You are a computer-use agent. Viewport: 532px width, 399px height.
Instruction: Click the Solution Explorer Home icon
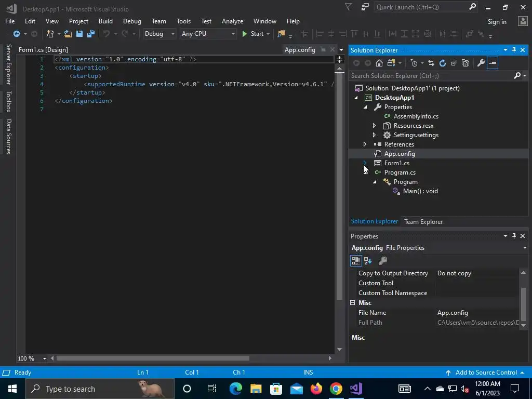coord(379,63)
